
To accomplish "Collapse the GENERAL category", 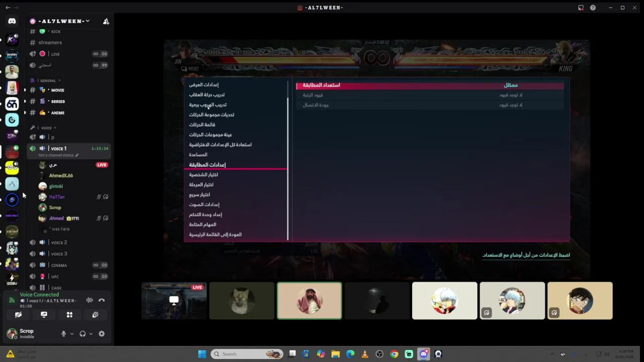I will click(x=48, y=80).
